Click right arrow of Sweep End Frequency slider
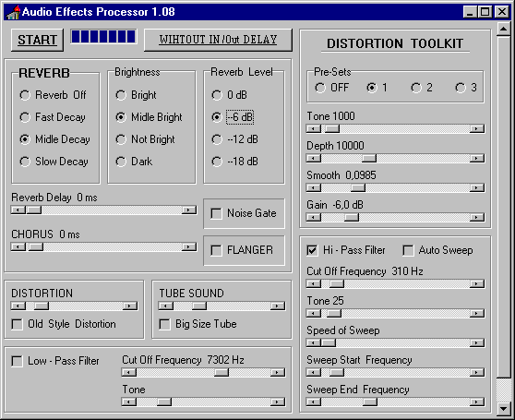The height and width of the screenshot is (420, 515). (477, 402)
